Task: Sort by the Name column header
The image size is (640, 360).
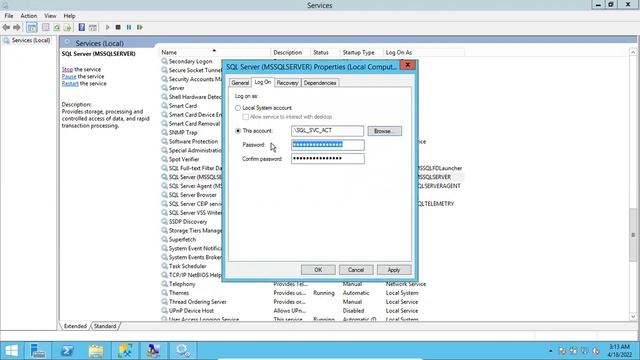Action: coord(214,52)
